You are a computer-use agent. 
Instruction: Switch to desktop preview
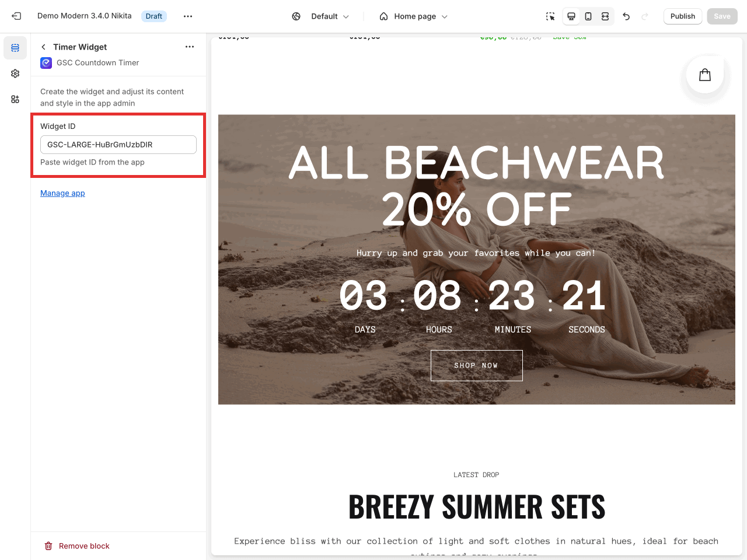571,16
